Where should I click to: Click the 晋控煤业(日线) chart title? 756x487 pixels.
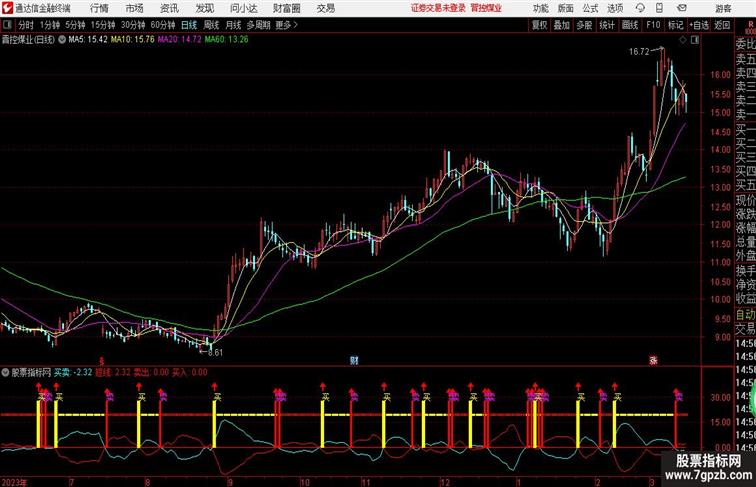pos(28,40)
